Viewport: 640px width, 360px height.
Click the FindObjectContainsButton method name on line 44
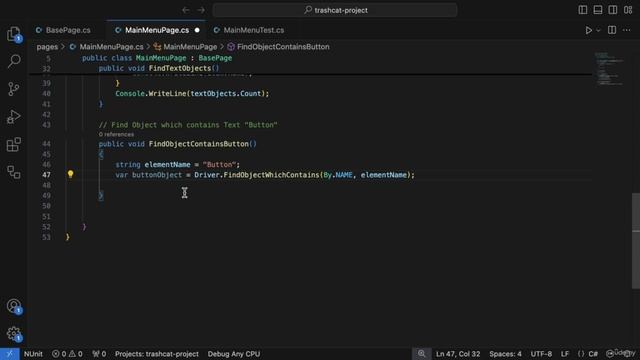click(x=199, y=144)
